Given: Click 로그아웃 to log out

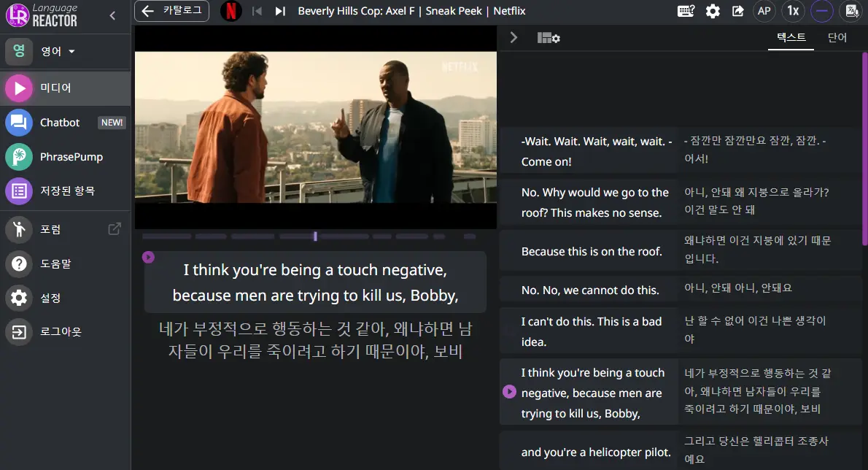Looking at the screenshot, I should [x=66, y=331].
